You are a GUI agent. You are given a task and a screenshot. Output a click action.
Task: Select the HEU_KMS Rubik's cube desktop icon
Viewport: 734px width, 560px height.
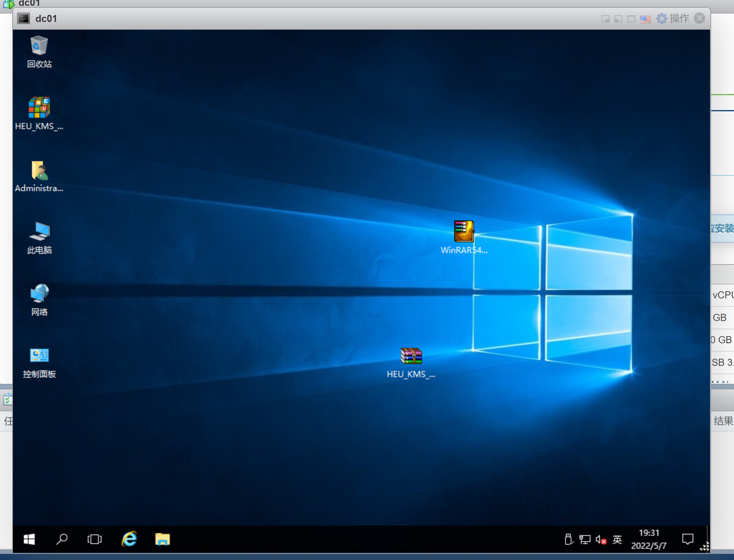click(x=39, y=108)
